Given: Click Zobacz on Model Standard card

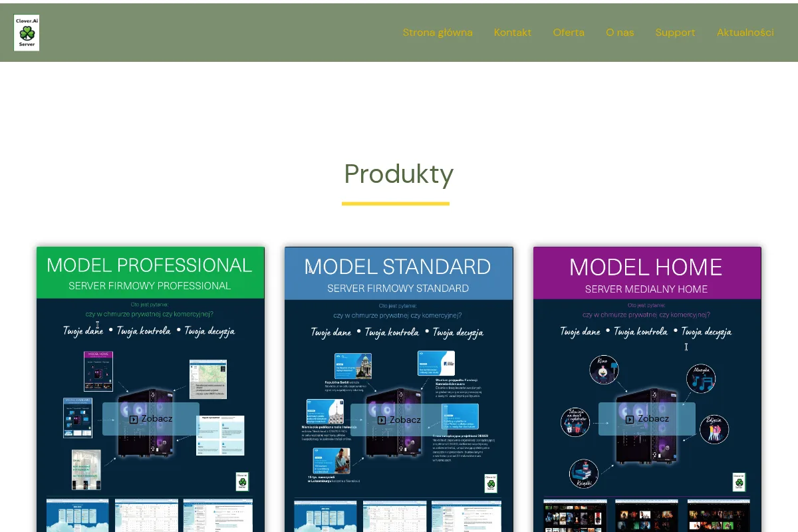Looking at the screenshot, I should pyautogui.click(x=399, y=420).
